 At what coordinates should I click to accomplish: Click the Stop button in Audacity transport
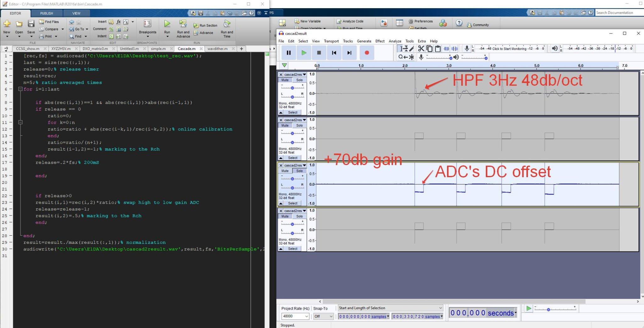[x=319, y=53]
